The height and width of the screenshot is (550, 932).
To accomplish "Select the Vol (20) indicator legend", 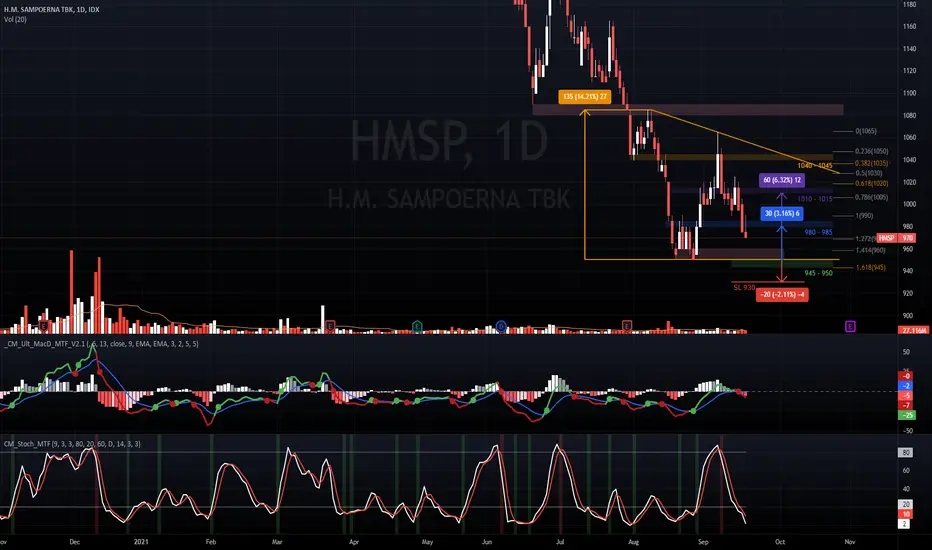I will click(x=15, y=20).
